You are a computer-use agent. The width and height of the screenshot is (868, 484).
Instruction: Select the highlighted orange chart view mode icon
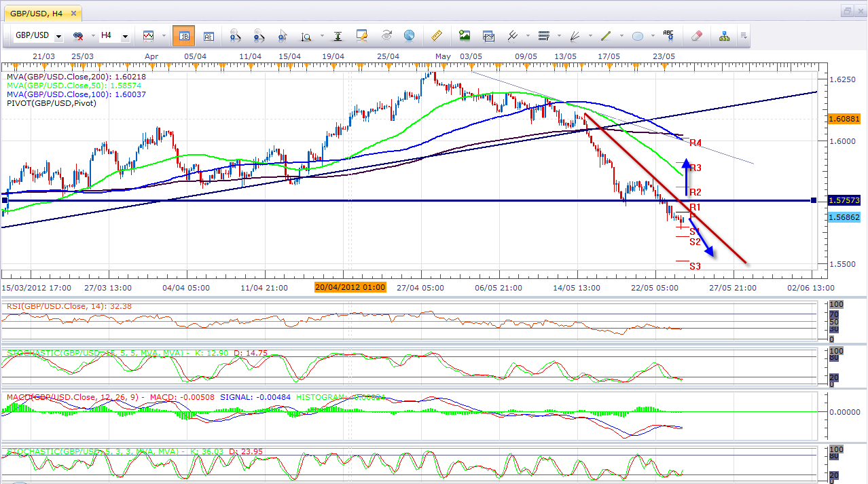[183, 35]
